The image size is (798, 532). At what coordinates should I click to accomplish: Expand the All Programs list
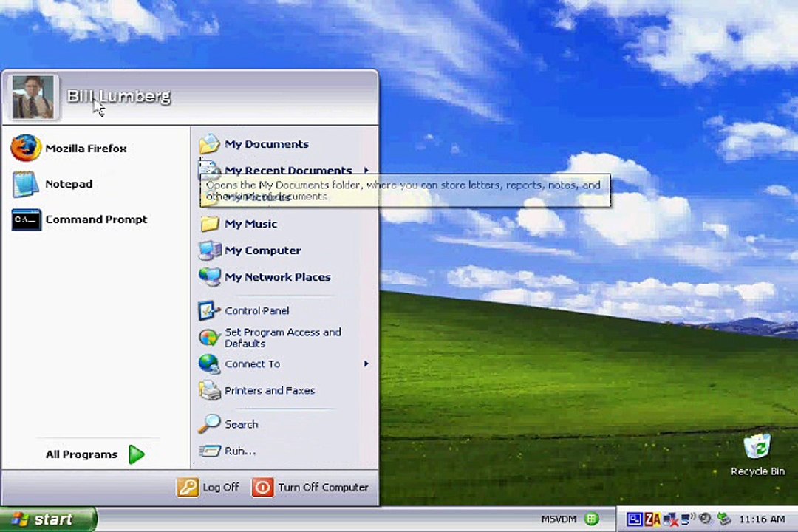pyautogui.click(x=95, y=454)
